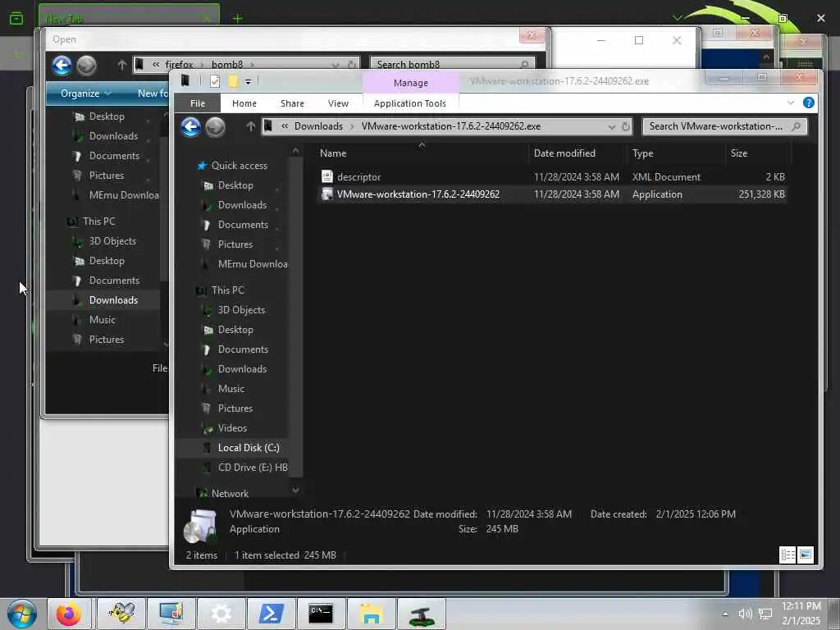Screen dimensions: 840x630
Task: Go back in front Explorer window
Action: coord(190,127)
